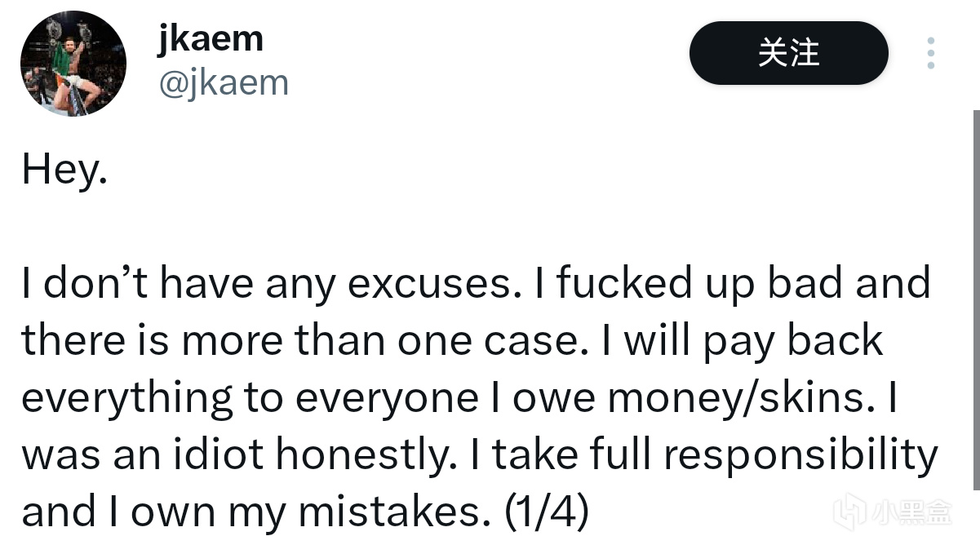Open jkaem's profile picture avatar
980x545 pixels.
(73, 64)
